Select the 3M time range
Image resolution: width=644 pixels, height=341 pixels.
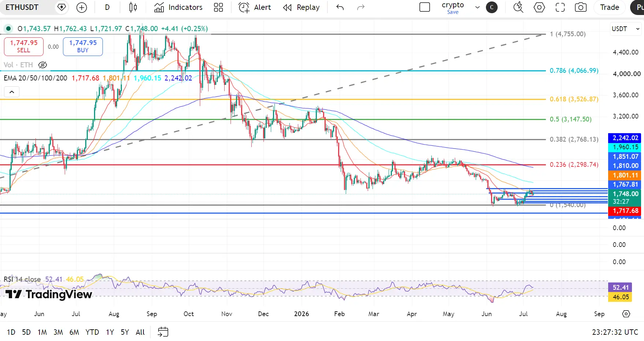tap(58, 332)
